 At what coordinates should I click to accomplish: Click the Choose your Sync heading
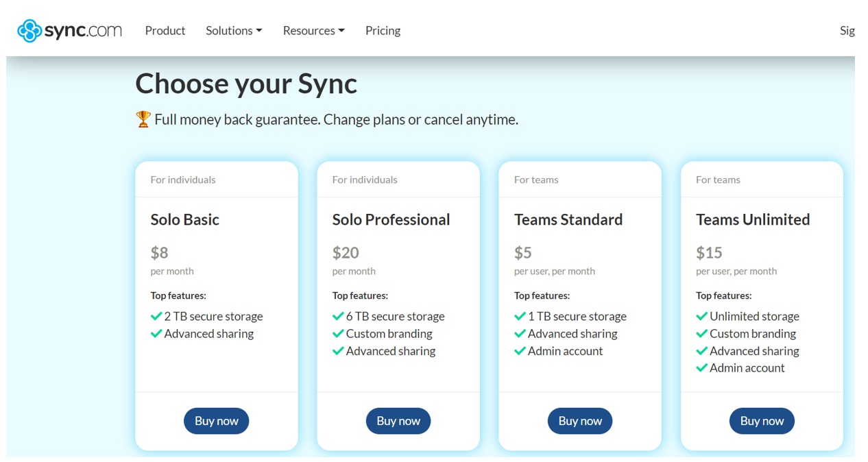(246, 84)
